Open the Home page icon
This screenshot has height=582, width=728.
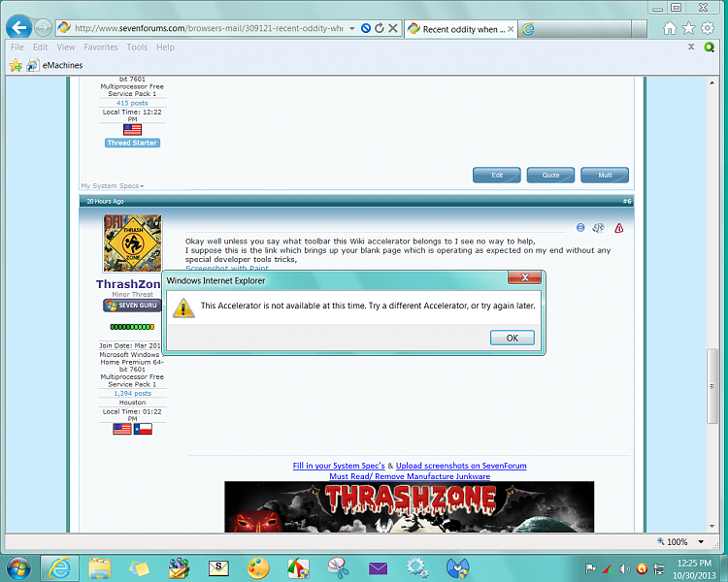tap(670, 28)
